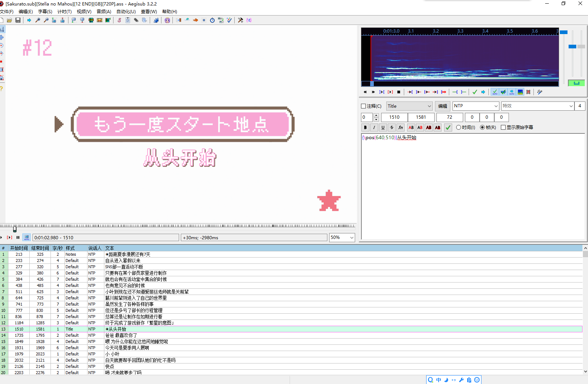The height and width of the screenshot is (384, 588).
Task: Launch ASSDraw with the anime face icon
Action: [x=167, y=20]
